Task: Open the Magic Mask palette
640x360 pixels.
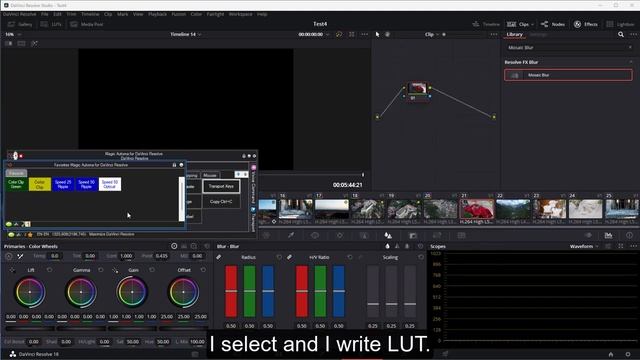Action: point(364,236)
